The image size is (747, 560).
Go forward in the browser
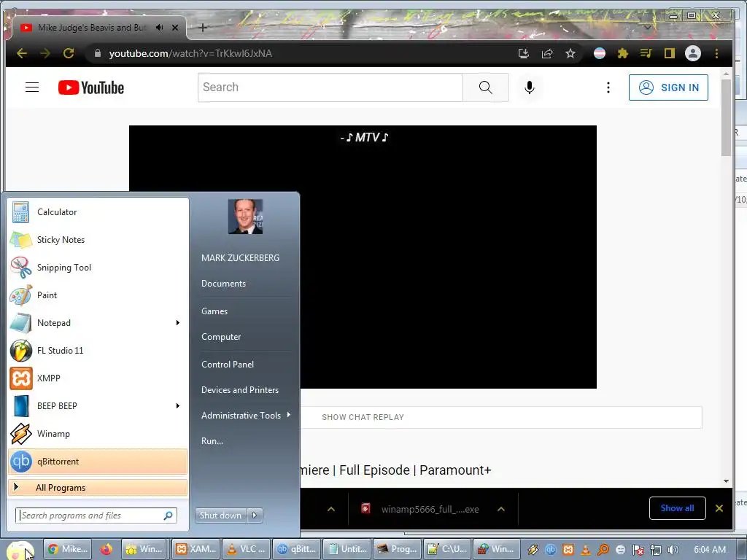tap(45, 53)
